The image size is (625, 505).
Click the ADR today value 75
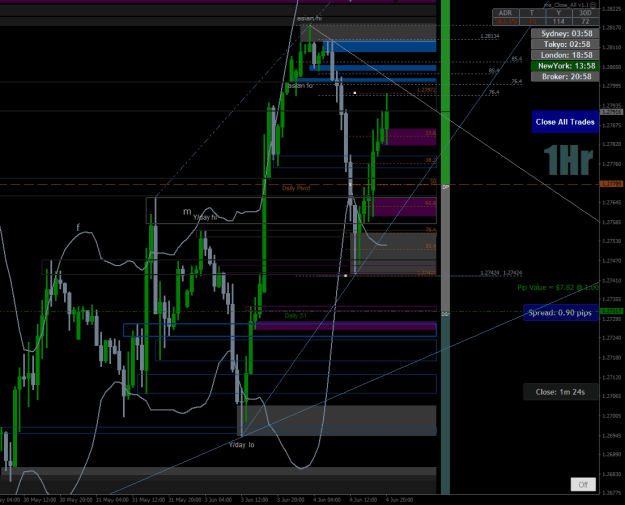coord(532,22)
